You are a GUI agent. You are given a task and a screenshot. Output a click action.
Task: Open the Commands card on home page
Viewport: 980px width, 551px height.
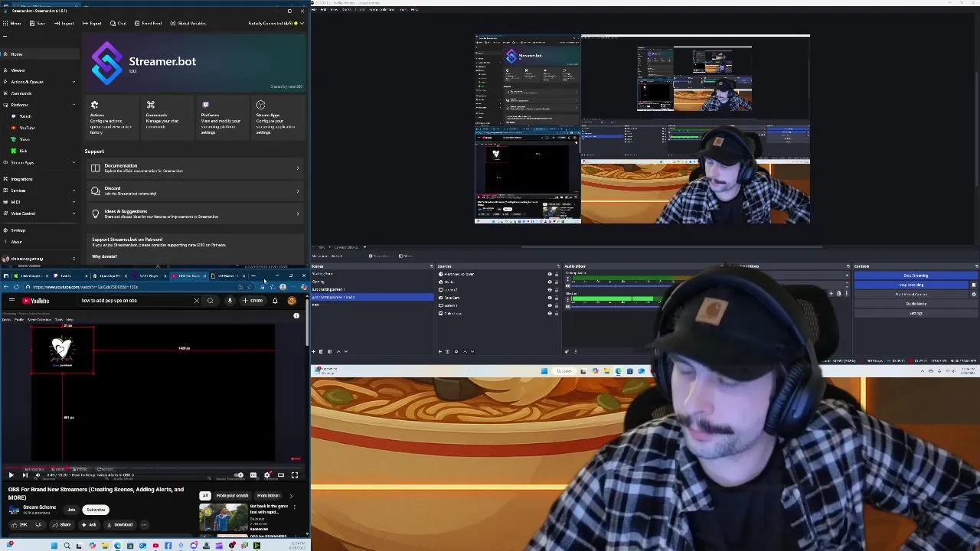166,118
